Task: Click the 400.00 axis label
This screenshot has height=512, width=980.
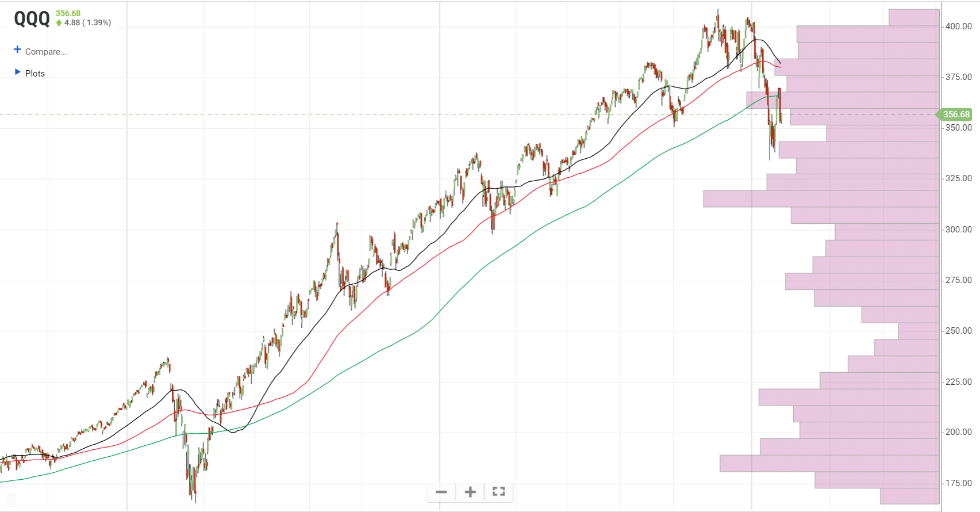Action: 959,26
